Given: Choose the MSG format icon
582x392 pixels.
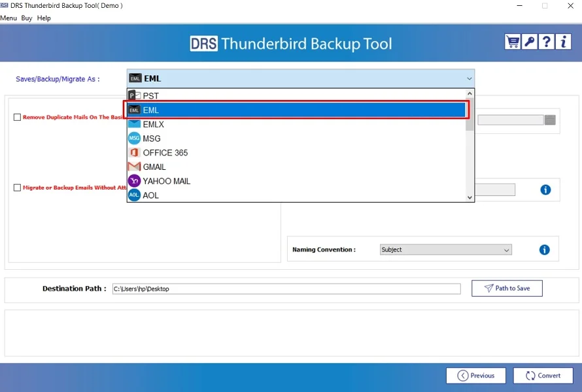Looking at the screenshot, I should pos(133,138).
